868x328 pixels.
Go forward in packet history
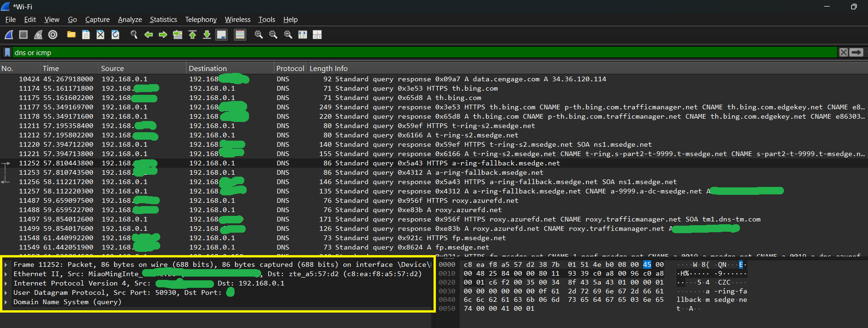coord(163,35)
